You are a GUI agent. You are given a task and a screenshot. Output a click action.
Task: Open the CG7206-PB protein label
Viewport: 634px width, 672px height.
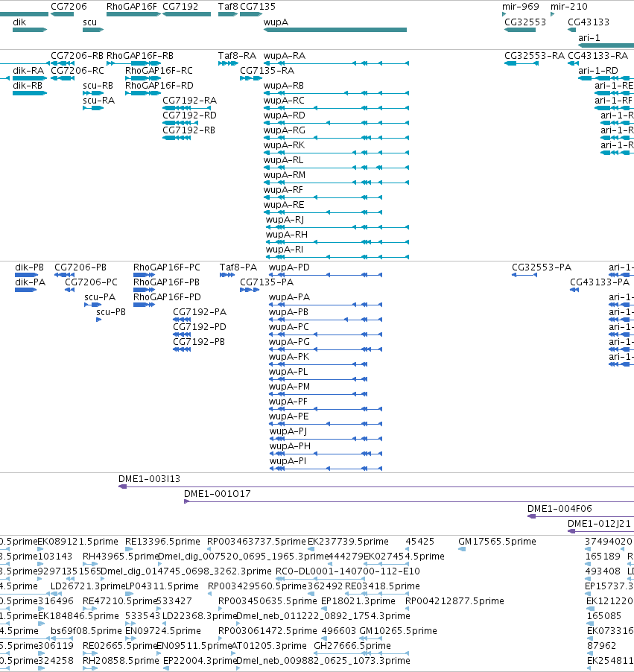[80, 267]
